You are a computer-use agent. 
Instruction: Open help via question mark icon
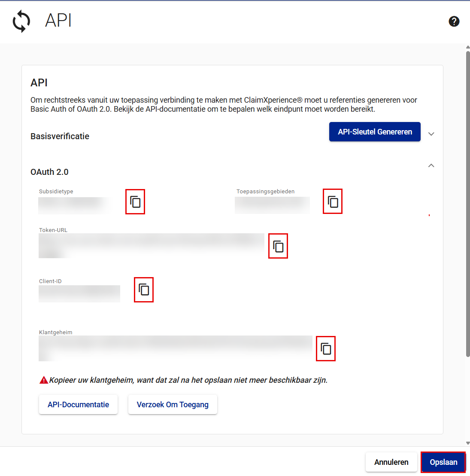point(454,21)
